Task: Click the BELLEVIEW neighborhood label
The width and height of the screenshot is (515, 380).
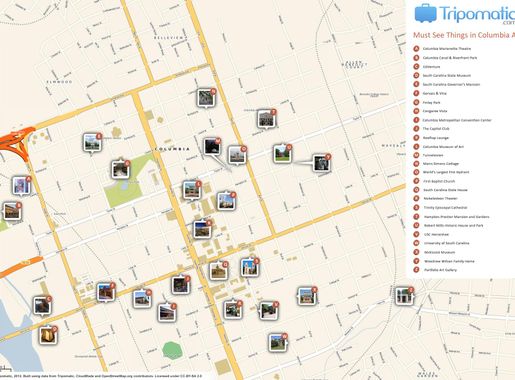Action: coord(169,38)
